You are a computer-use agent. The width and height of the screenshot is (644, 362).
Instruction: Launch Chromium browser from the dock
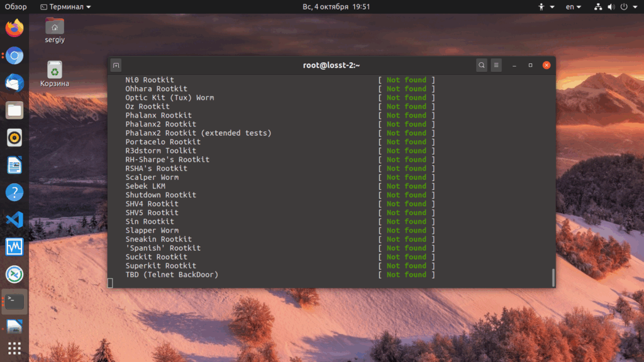click(x=14, y=55)
